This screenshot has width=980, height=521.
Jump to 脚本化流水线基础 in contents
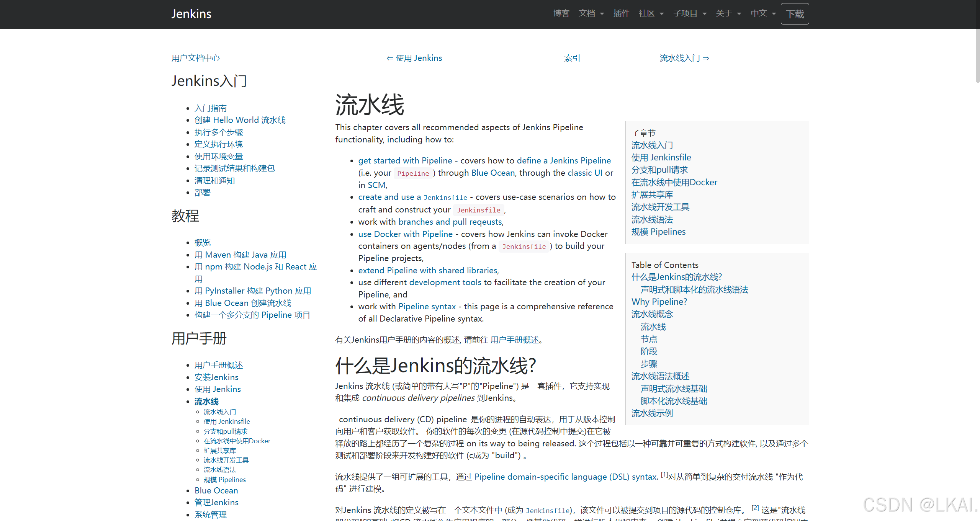click(674, 401)
